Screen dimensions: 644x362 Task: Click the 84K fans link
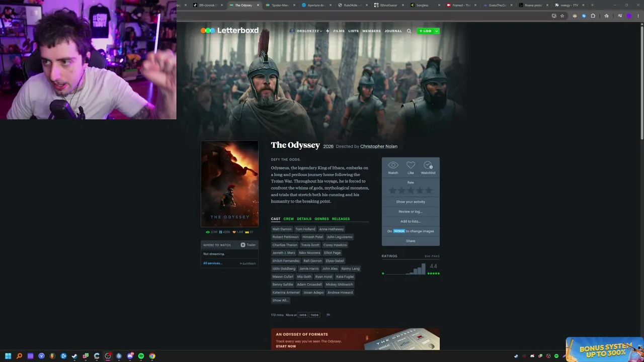pos(432,256)
